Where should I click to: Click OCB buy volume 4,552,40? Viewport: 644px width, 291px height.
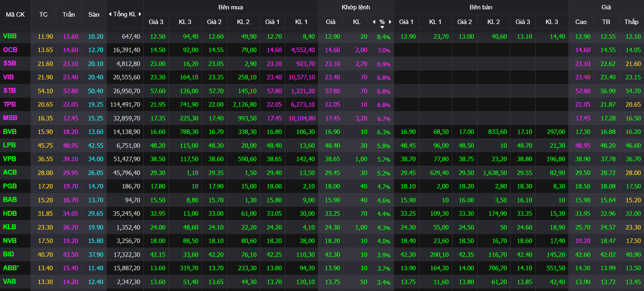[303, 50]
